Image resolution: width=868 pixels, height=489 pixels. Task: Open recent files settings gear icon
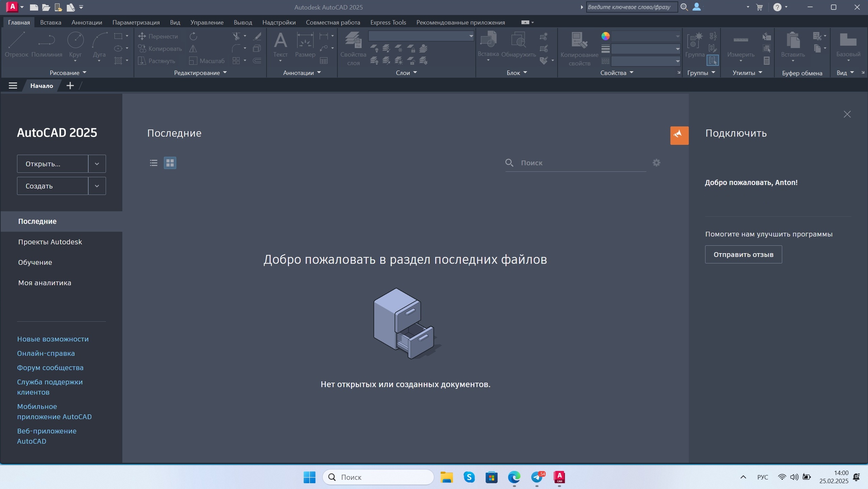[656, 163]
